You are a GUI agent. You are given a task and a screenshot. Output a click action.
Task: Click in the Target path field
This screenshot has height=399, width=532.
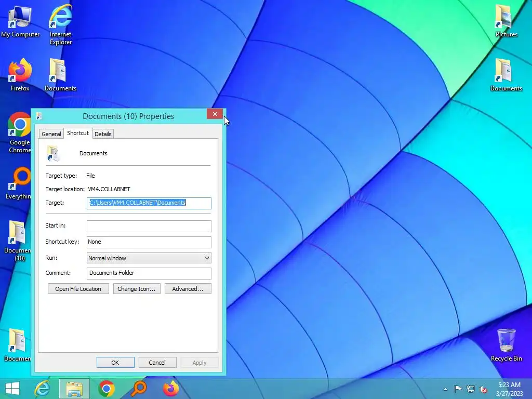149,203
